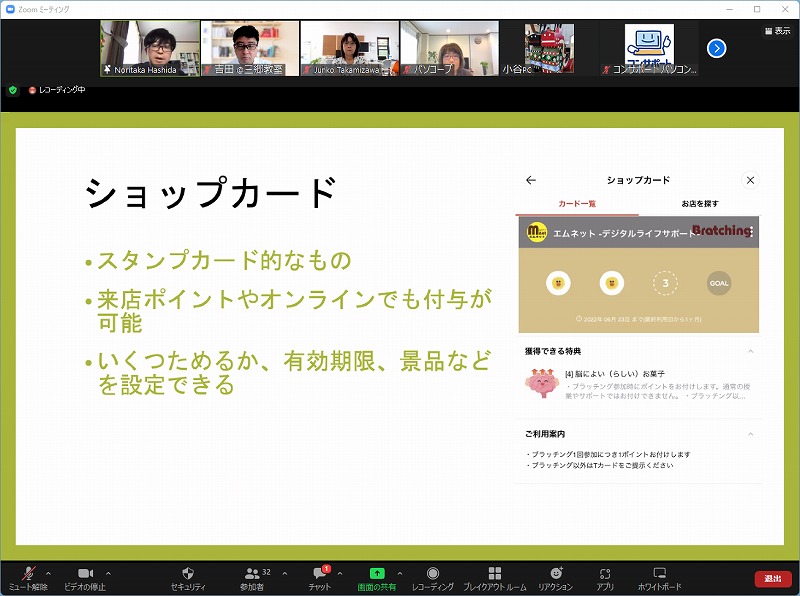Click the green Share Screen button
This screenshot has width=800, height=596.
(x=377, y=577)
